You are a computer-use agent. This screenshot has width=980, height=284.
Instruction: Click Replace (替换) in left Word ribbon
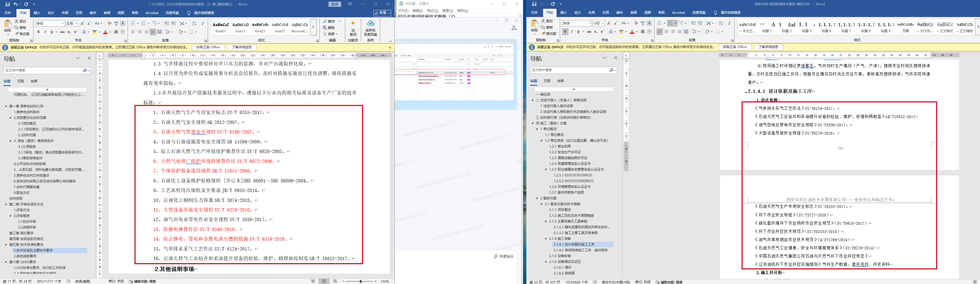(329, 27)
